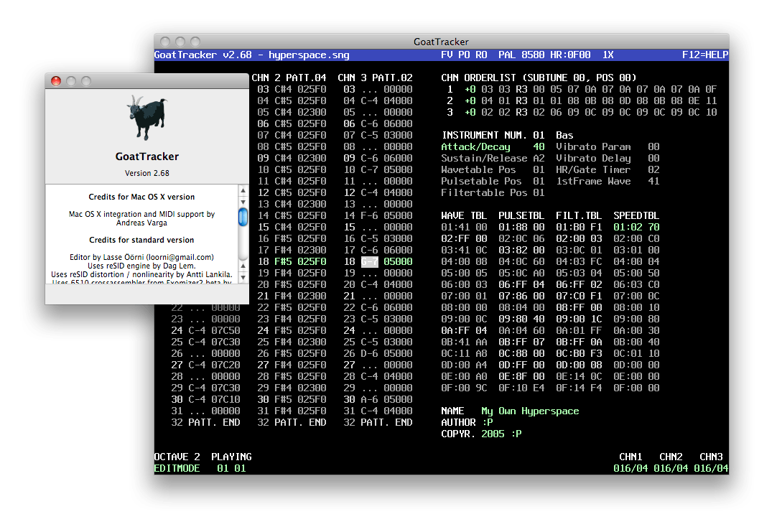Click the bottommost down arrow of the credits scrollbar
Viewport: 777px width, 532px height.
coord(243,276)
